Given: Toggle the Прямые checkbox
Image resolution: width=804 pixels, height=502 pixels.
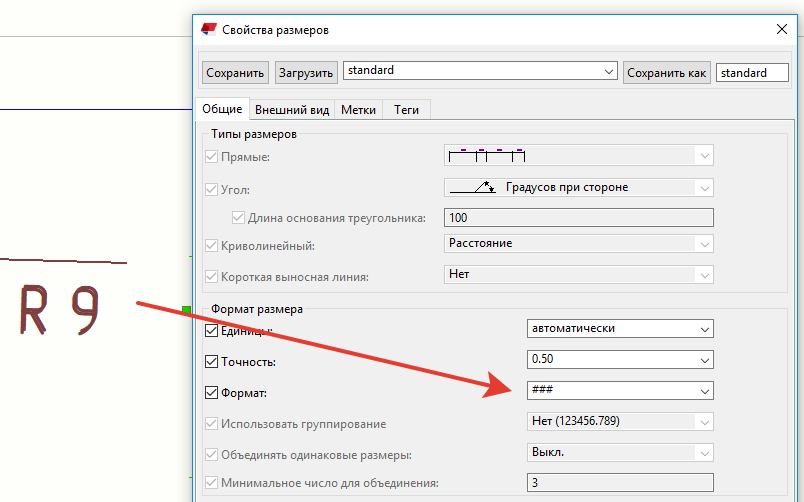Looking at the screenshot, I should 211,156.
